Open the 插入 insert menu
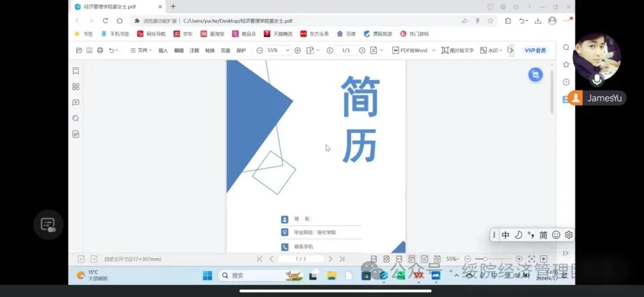Screen dimensions: 644x297 point(163,51)
